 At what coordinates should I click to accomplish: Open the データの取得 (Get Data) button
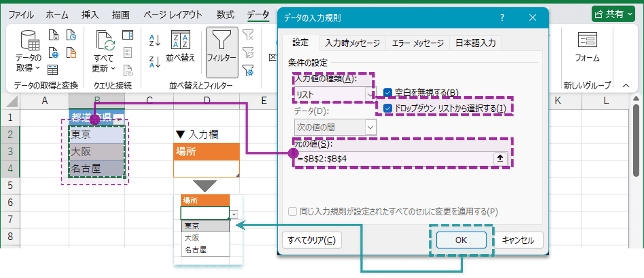[x=29, y=51]
